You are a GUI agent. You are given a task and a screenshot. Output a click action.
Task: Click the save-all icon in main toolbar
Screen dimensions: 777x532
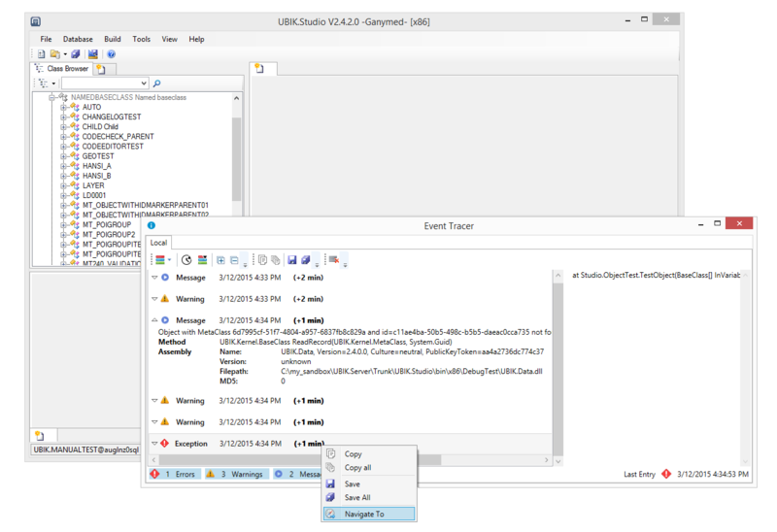point(76,54)
